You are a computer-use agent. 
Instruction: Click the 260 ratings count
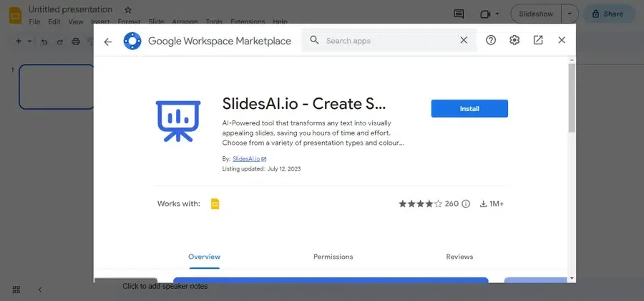(x=452, y=204)
